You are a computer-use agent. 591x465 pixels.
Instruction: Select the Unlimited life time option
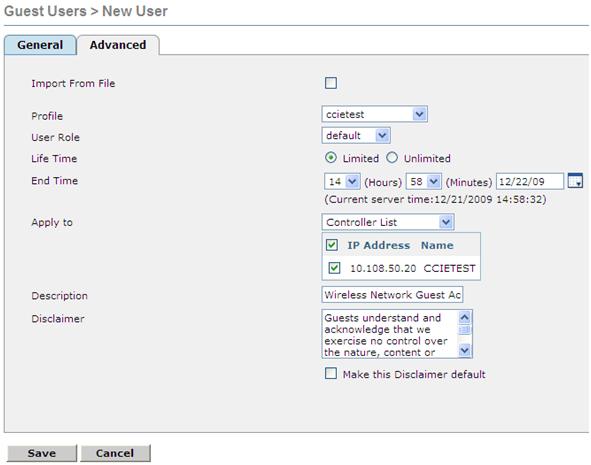(392, 158)
